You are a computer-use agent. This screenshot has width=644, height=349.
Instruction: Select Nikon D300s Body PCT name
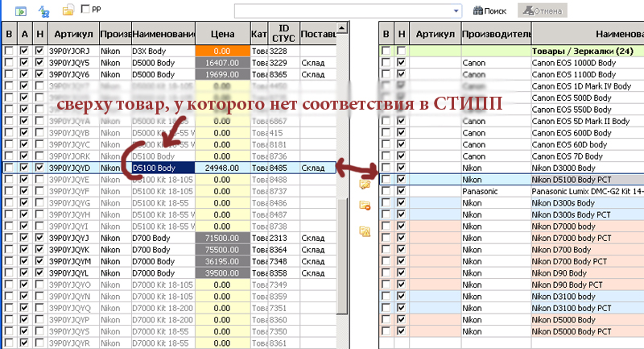point(572,214)
